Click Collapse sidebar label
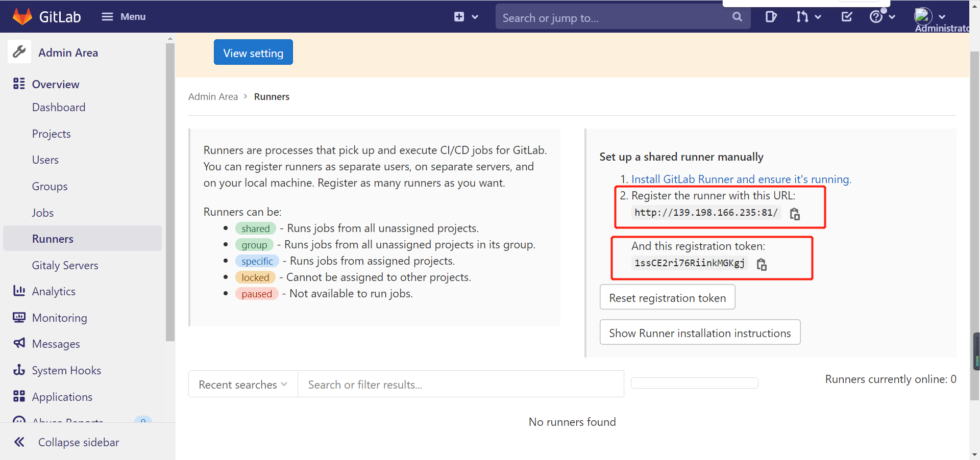Screen dimensions: 980x460 coord(79,442)
